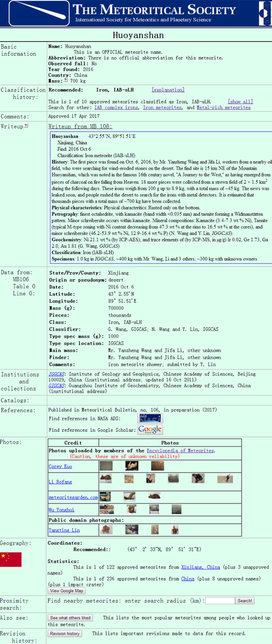The width and height of the screenshot is (272, 644).
Task: Open the NASA ADS reference search icon
Action: pos(150,418)
